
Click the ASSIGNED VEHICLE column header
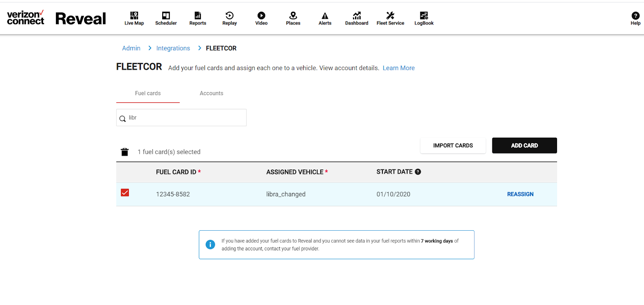[x=297, y=172]
